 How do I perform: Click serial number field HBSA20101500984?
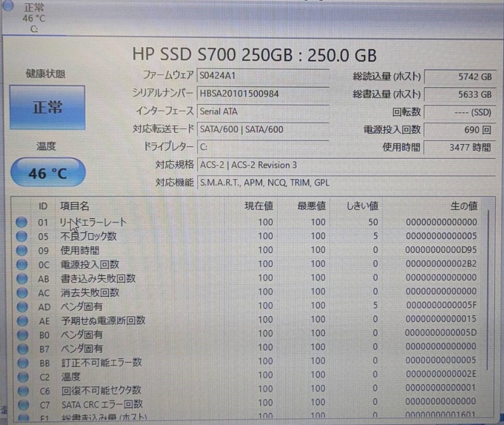tap(262, 94)
